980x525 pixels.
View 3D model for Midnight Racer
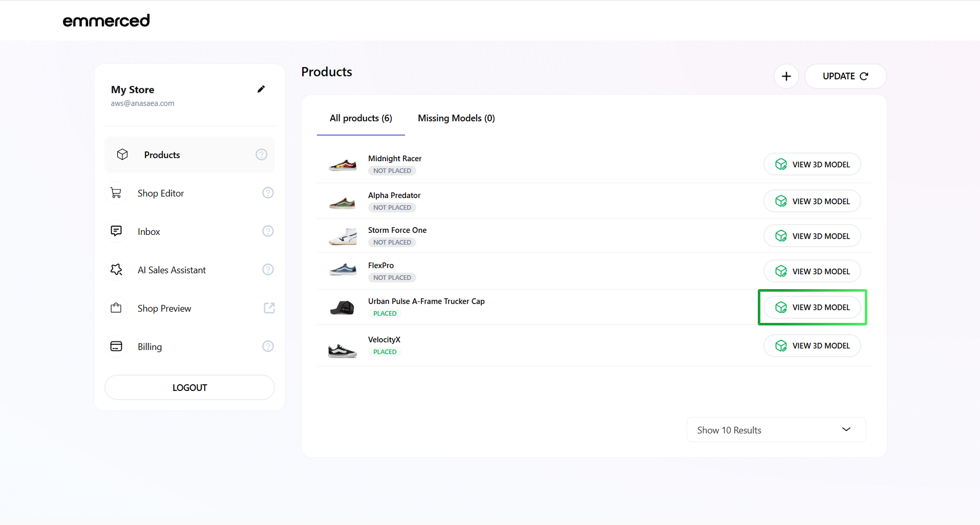coord(812,164)
